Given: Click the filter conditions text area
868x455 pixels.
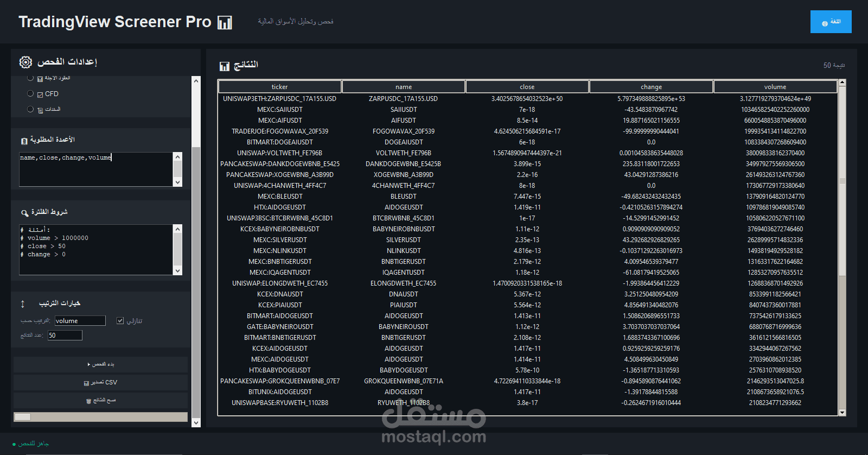Looking at the screenshot, I should (96, 250).
